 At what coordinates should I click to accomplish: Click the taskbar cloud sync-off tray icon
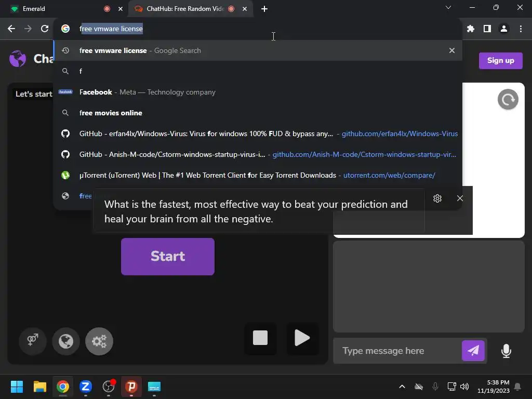419,387
